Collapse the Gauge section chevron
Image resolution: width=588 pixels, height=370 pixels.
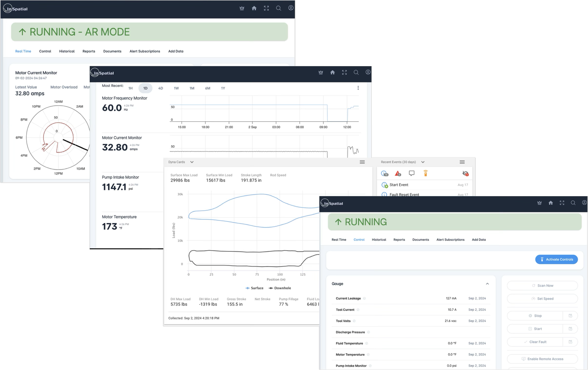(x=487, y=283)
